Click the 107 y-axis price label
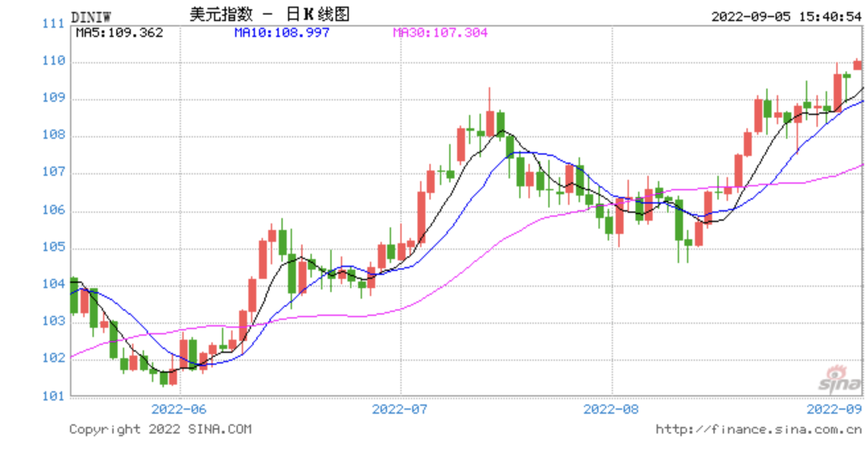This screenshot has height=456, width=868. [x=53, y=172]
